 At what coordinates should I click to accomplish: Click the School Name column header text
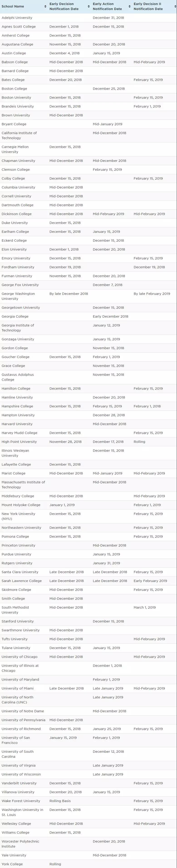[13, 6]
